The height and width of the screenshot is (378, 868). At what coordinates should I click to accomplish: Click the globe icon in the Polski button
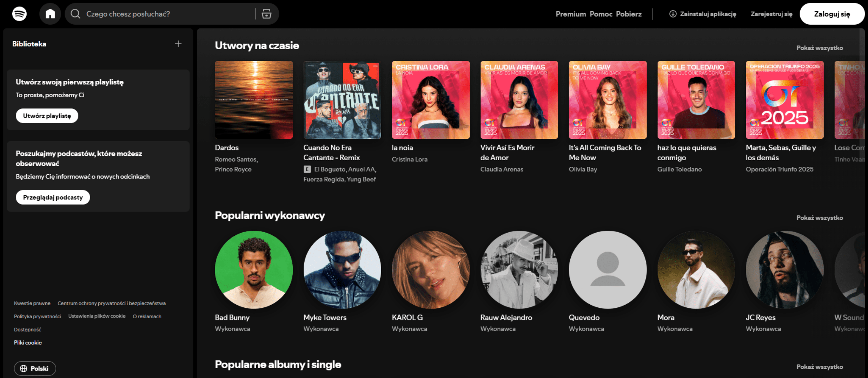[x=24, y=369]
